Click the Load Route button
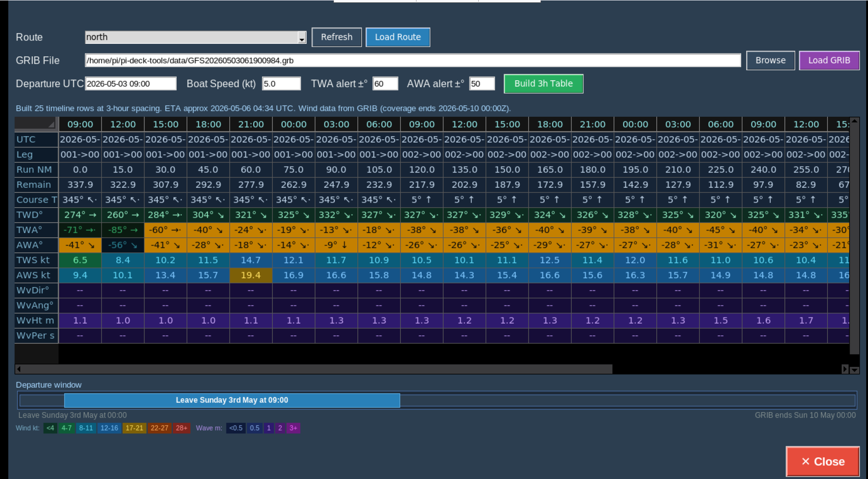 pyautogui.click(x=398, y=37)
